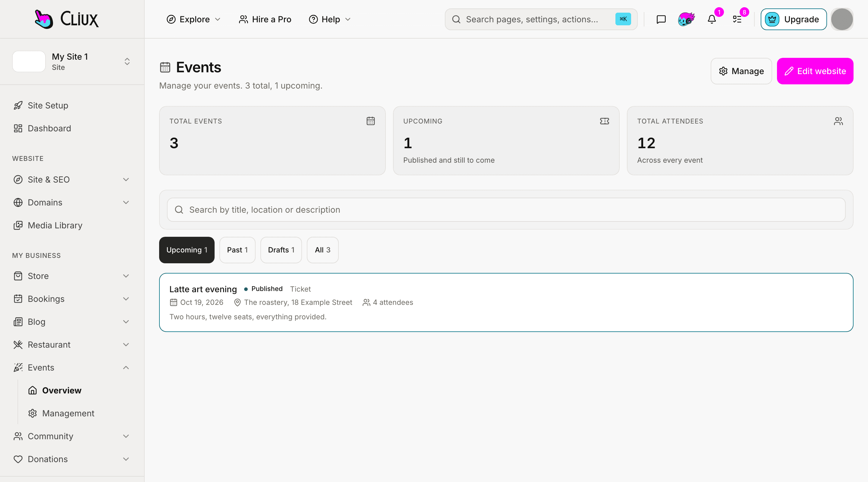Open the Help dropdown menu
The width and height of the screenshot is (868, 482).
[x=330, y=19]
